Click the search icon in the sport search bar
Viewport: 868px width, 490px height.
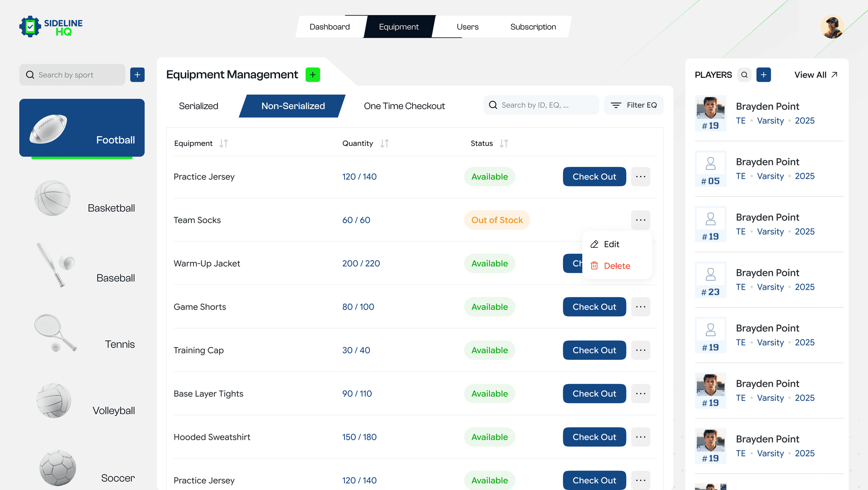pos(30,75)
